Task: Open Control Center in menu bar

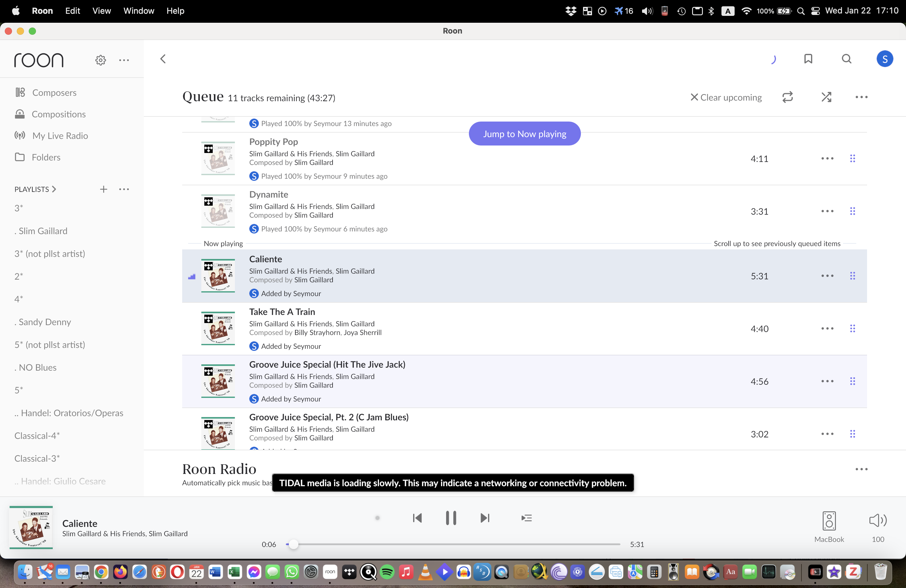Action: tap(816, 11)
